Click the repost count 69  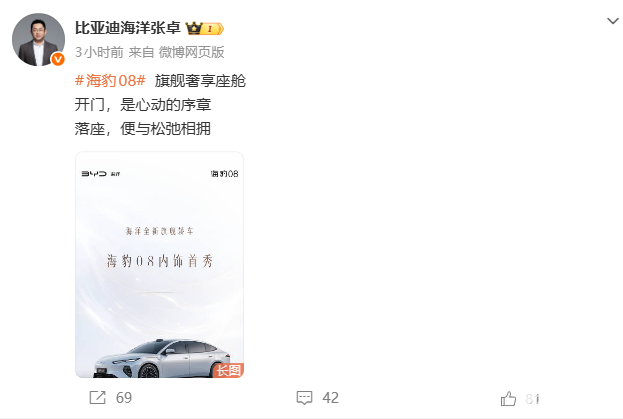click(124, 398)
